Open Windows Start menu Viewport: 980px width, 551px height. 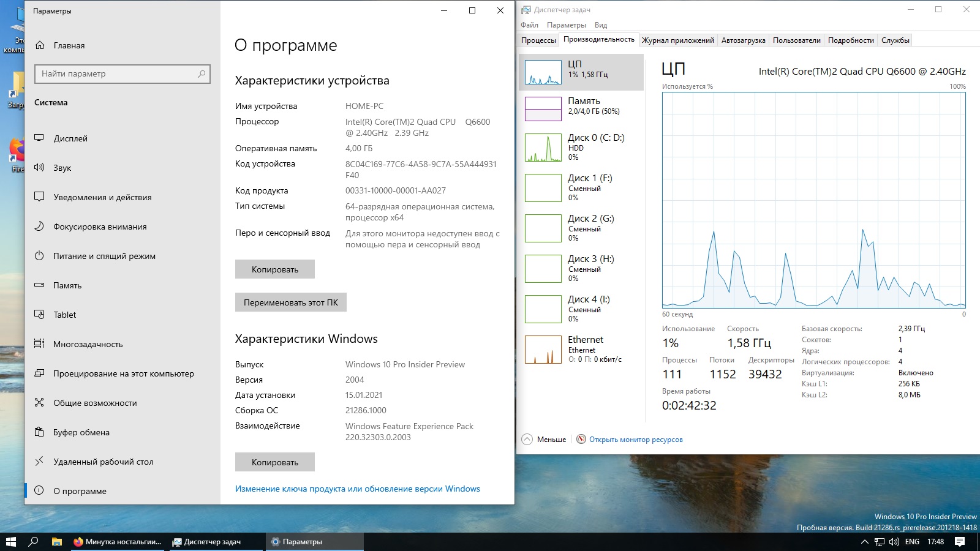click(x=11, y=542)
